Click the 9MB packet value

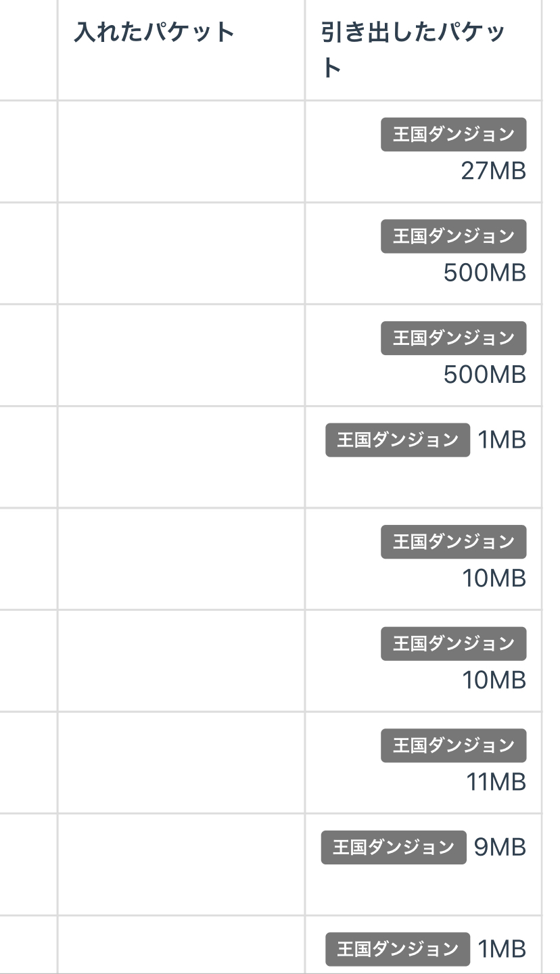click(x=500, y=847)
